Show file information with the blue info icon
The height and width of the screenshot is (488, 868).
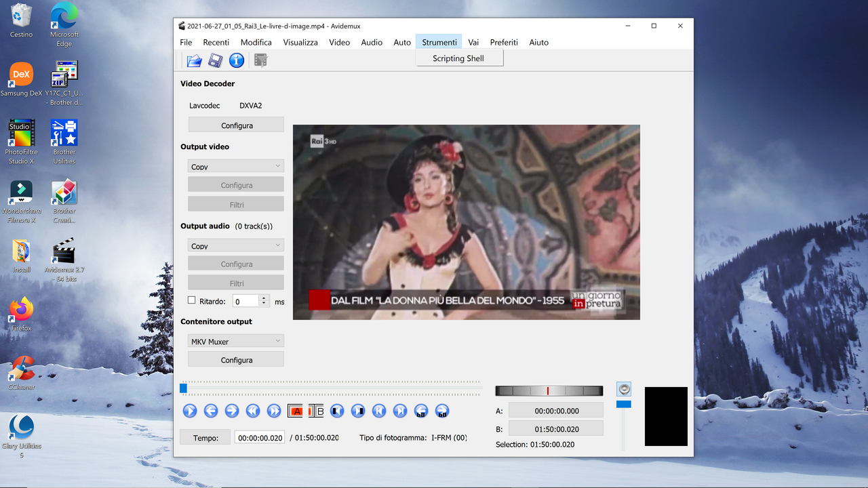tap(236, 60)
